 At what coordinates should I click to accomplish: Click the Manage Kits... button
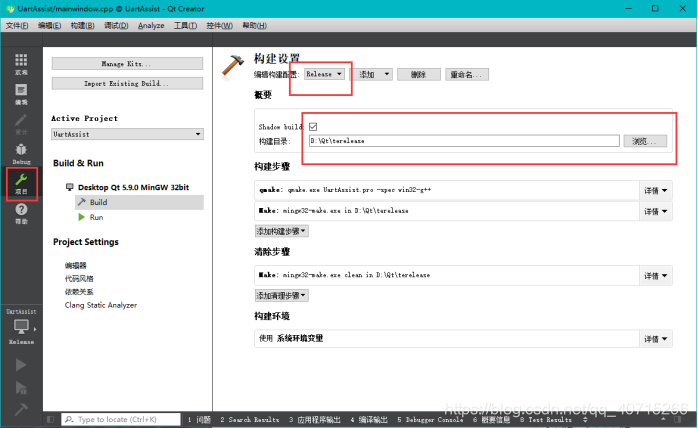pos(127,64)
